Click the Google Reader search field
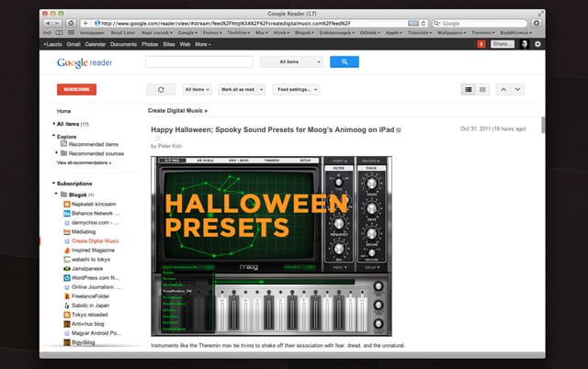588x369 pixels. point(199,61)
